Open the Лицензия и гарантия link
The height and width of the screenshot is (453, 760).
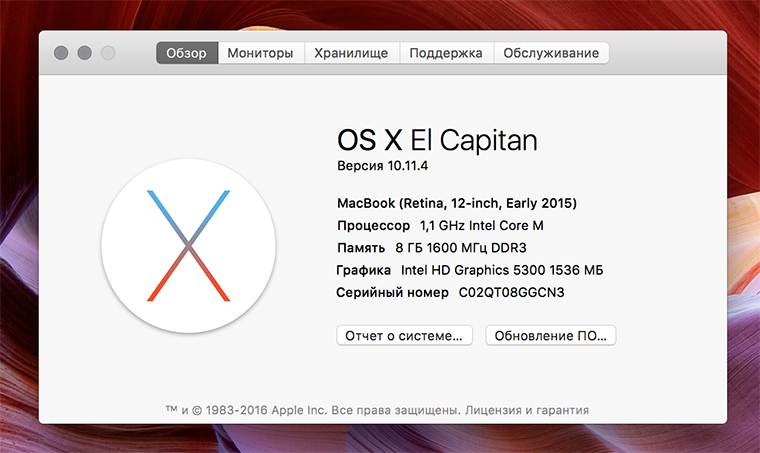(527, 410)
